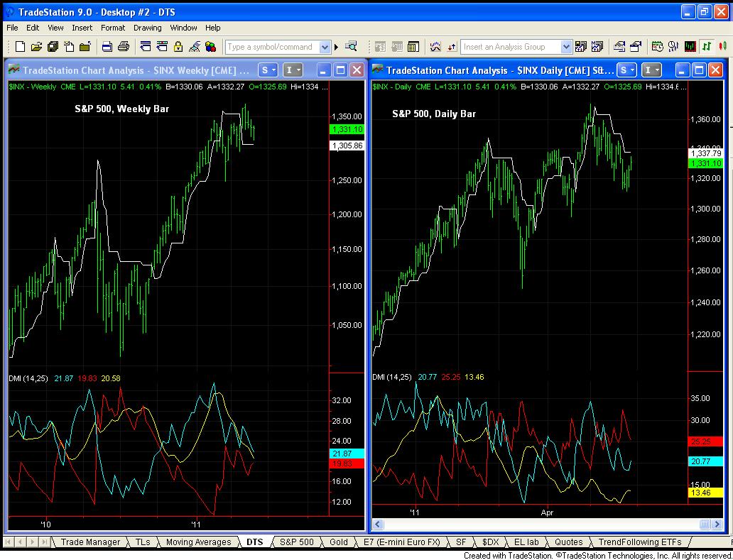Click the 1,337.79 price label on Daily chart
Screen dimensions: 733x560
[706, 153]
